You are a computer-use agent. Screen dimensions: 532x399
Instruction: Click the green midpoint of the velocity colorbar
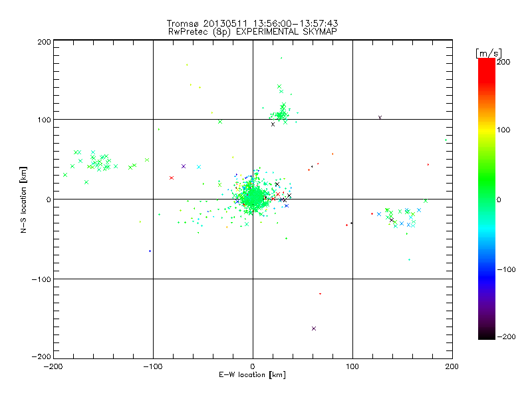click(487, 199)
